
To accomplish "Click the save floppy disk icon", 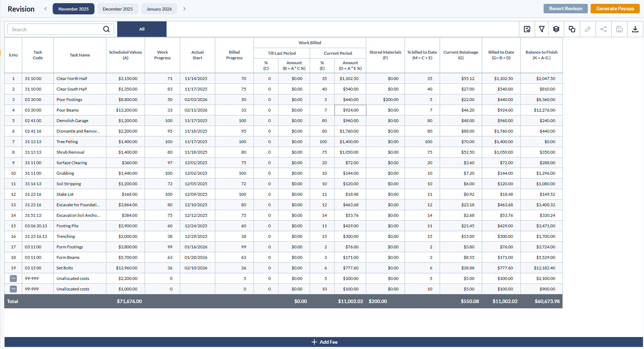I will (619, 29).
